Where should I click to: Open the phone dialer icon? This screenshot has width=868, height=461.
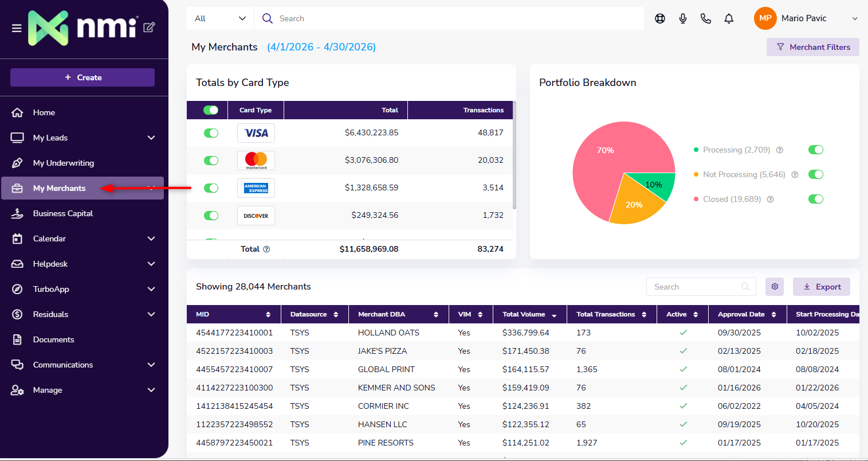(706, 18)
